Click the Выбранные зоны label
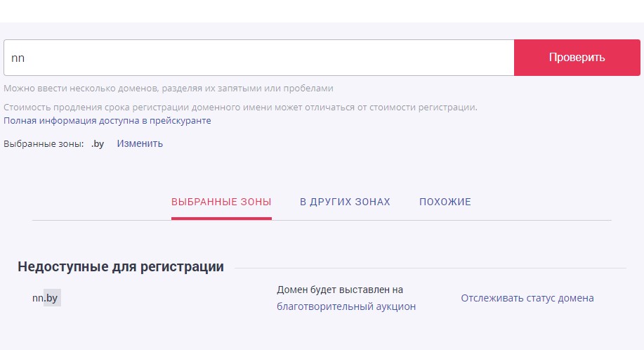The image size is (644, 350). 44,144
